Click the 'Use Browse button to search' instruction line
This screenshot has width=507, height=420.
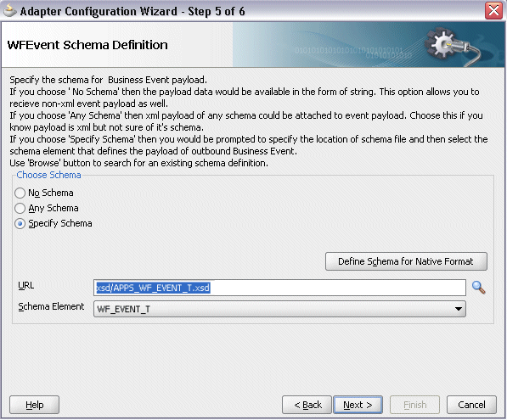point(138,163)
